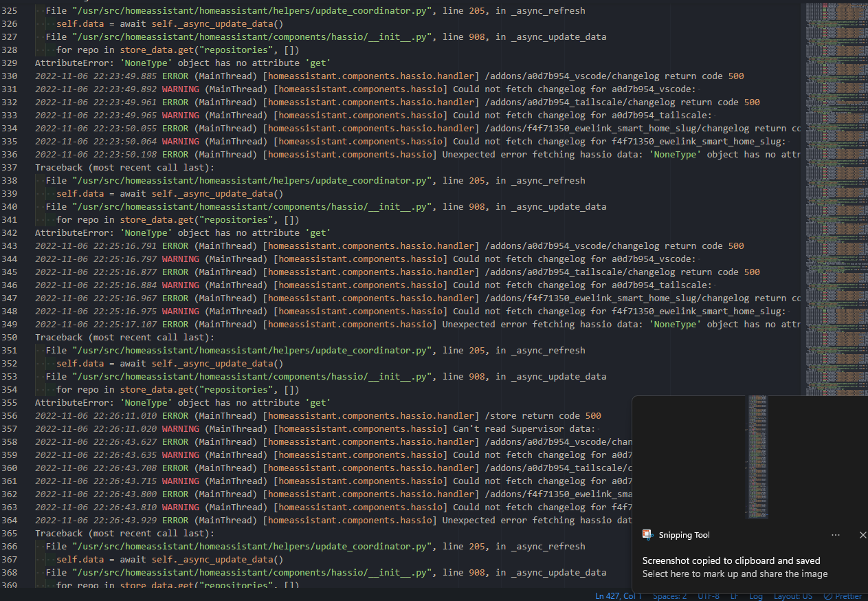Screen dimensions: 868x601
Task: Click '[homeassistant.components.hassio.handler]' on line 334
Action: [371, 129]
